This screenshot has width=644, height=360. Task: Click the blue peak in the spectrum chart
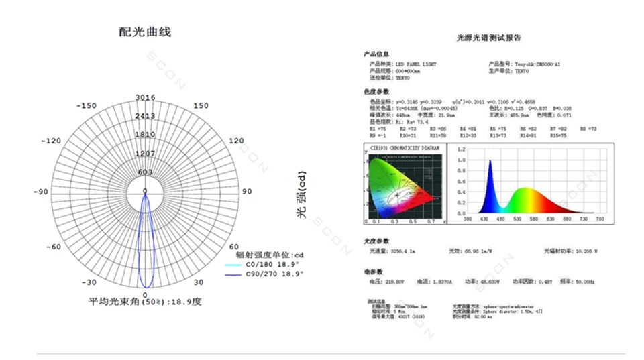490,187
